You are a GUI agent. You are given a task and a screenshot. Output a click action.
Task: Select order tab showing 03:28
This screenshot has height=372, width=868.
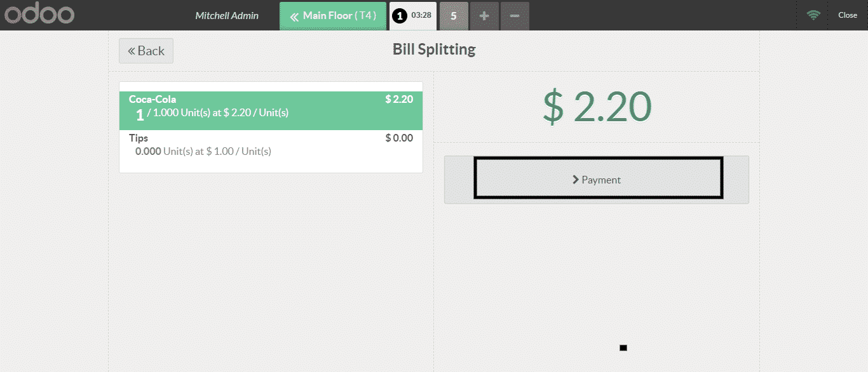[421, 16]
